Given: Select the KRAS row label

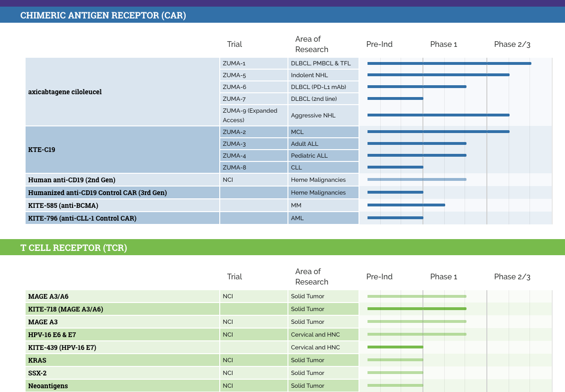Looking at the screenshot, I should pos(123,360).
